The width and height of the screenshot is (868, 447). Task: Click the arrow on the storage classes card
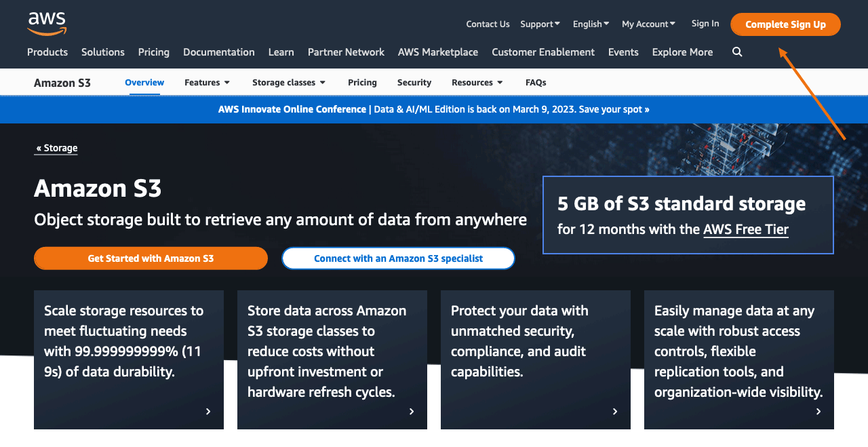412,411
